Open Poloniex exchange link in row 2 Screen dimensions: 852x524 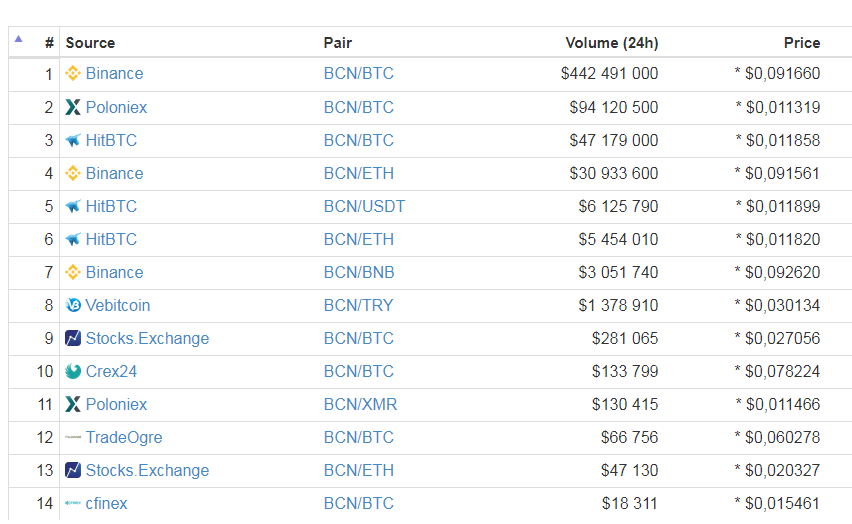116,107
